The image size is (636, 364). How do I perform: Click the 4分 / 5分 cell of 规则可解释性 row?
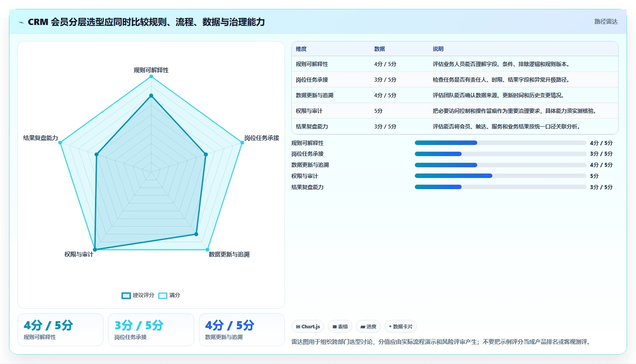coord(385,64)
